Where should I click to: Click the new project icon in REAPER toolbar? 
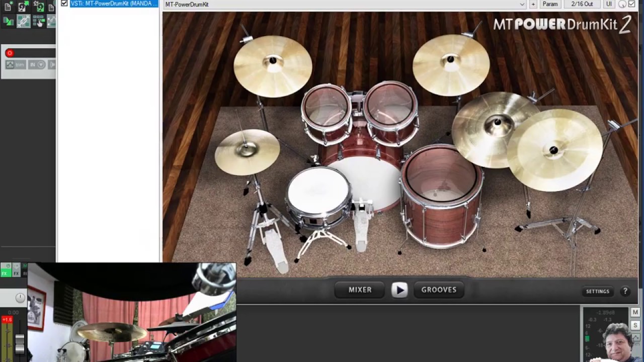point(8,7)
